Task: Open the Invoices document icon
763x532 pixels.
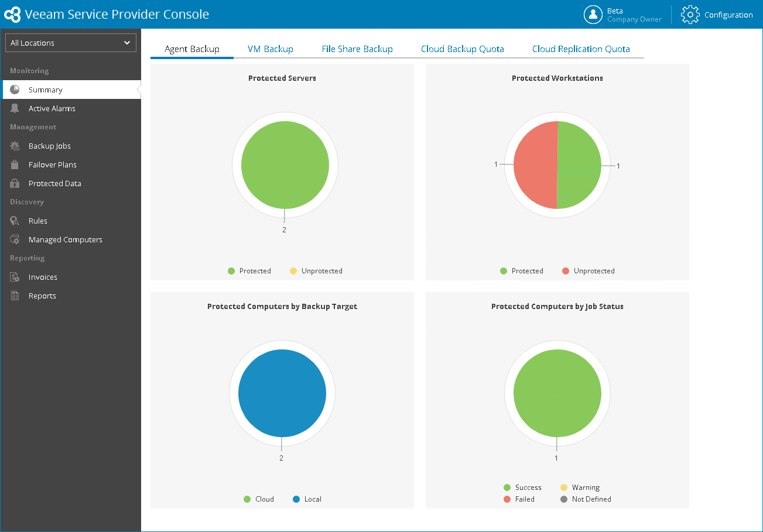Action: click(x=15, y=277)
